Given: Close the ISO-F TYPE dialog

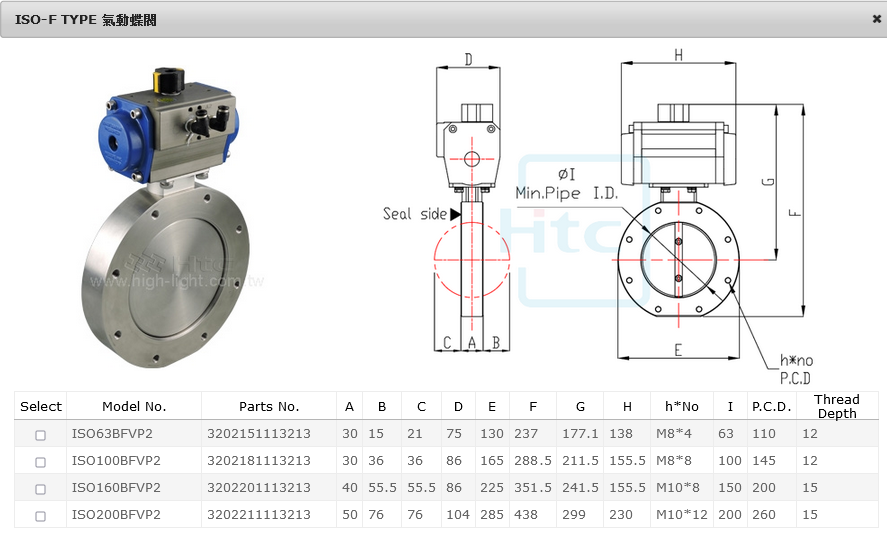Looking at the screenshot, I should click(x=877, y=19).
